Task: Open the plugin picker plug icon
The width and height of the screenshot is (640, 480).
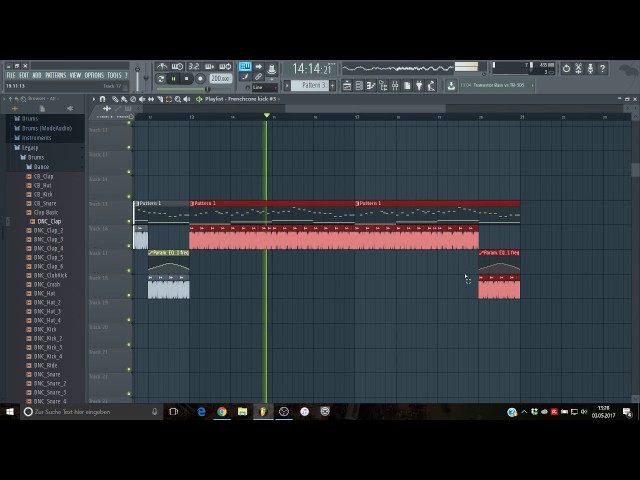Action: tap(419, 85)
